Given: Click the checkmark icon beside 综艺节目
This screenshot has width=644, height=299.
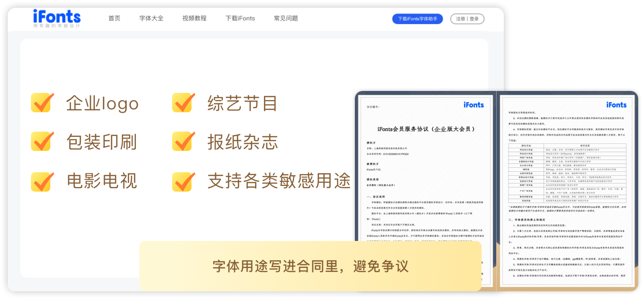Looking at the screenshot, I should (x=184, y=103).
